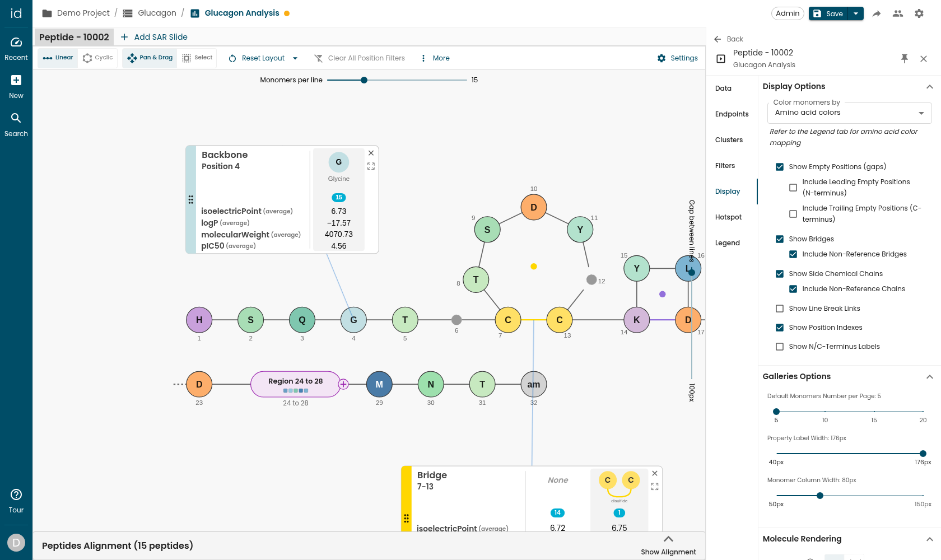Collapse the Display Options section
The width and height of the screenshot is (941, 560).
(x=930, y=86)
